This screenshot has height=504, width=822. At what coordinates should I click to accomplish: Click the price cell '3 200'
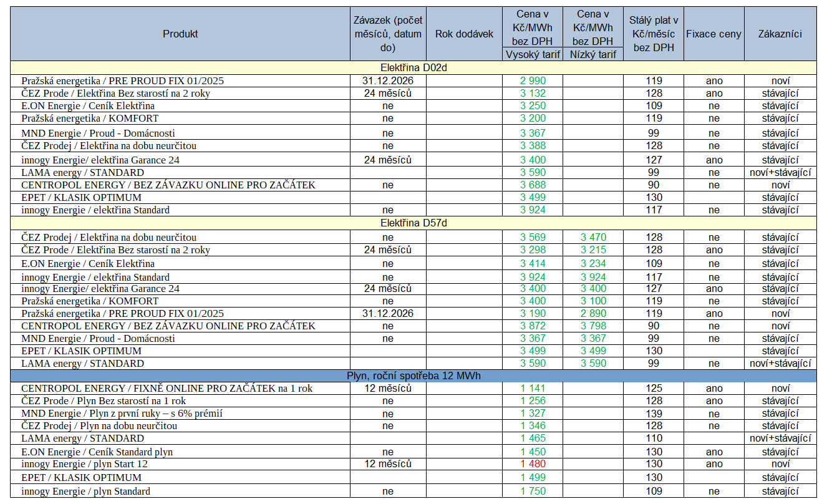[x=533, y=118]
